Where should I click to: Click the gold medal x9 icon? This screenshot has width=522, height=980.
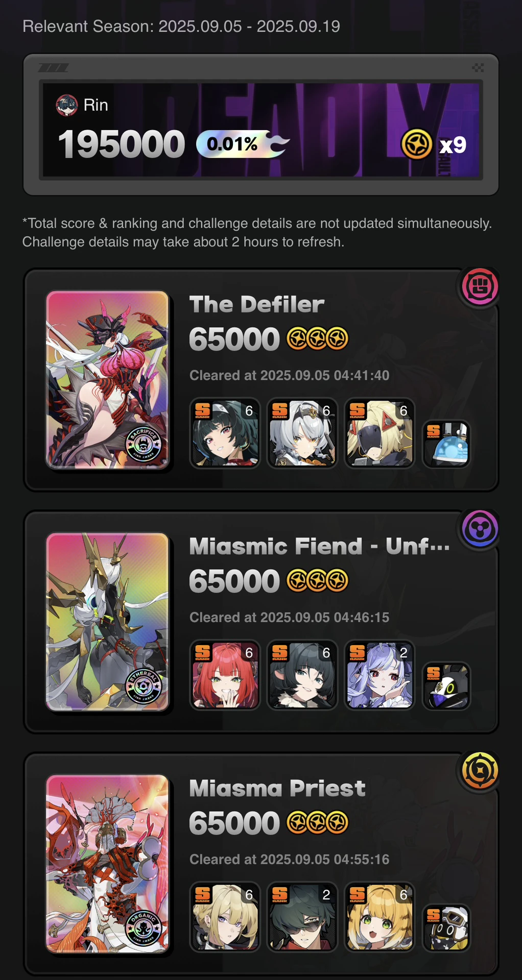417,144
